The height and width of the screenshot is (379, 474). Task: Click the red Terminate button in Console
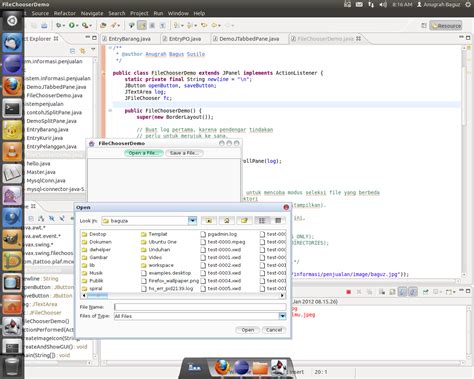pos(349,292)
